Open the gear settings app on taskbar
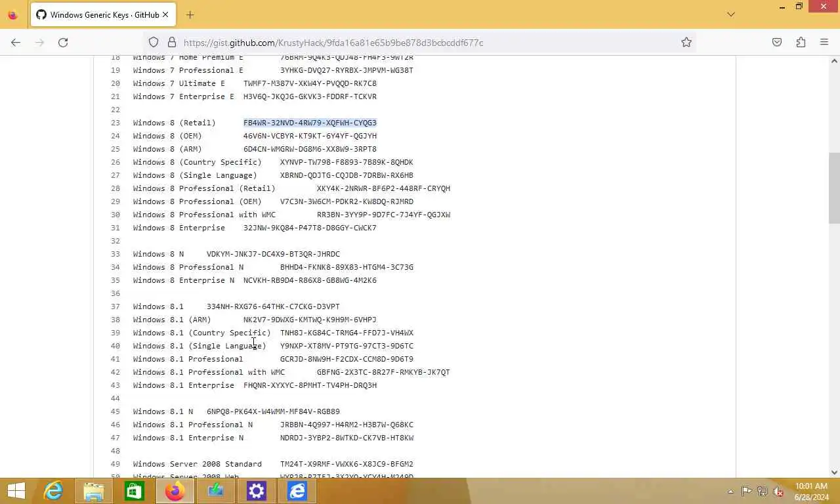Screen dimensions: 840x504 pyautogui.click(x=257, y=491)
